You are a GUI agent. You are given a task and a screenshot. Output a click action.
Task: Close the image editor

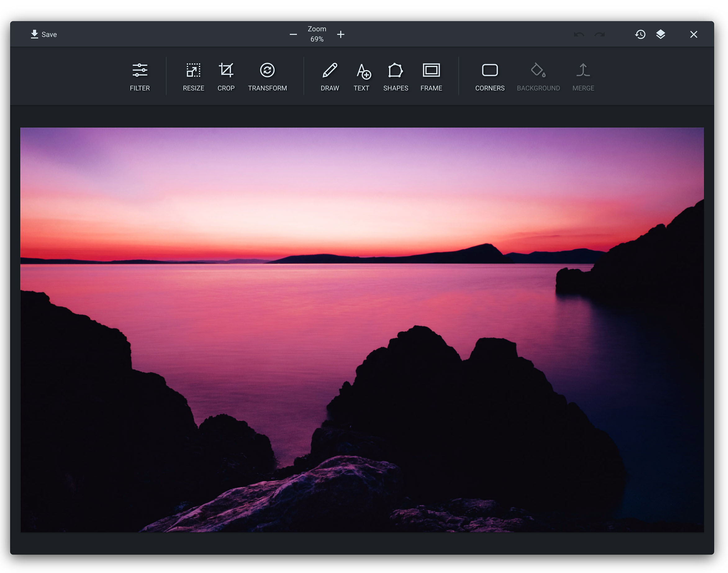[x=694, y=34]
